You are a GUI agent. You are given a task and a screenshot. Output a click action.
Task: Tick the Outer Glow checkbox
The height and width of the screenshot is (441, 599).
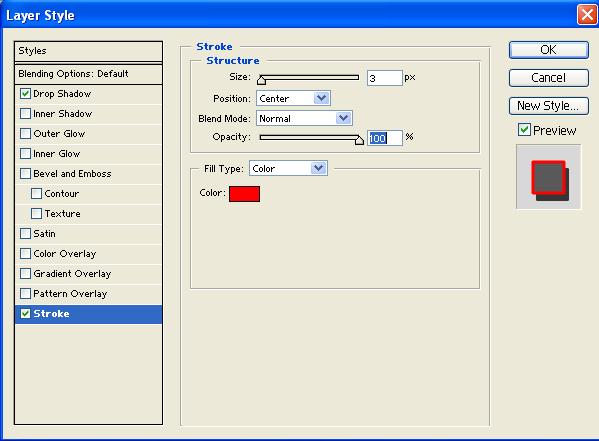[25, 133]
